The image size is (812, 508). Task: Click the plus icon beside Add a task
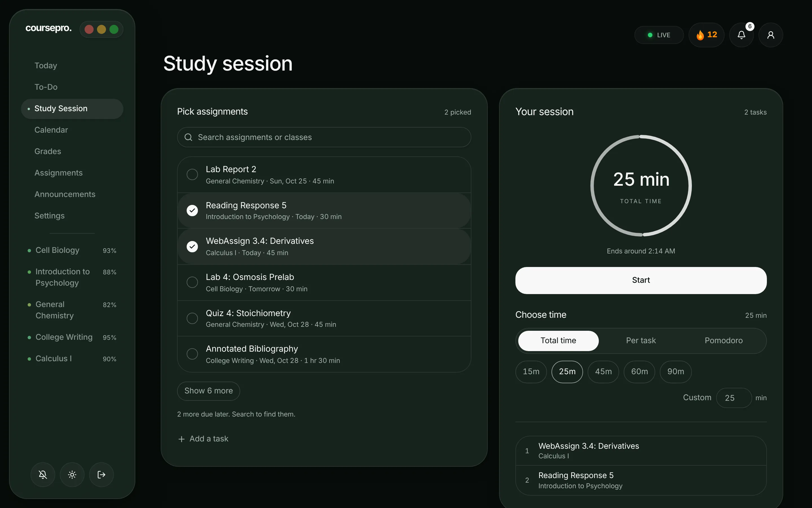(x=182, y=439)
